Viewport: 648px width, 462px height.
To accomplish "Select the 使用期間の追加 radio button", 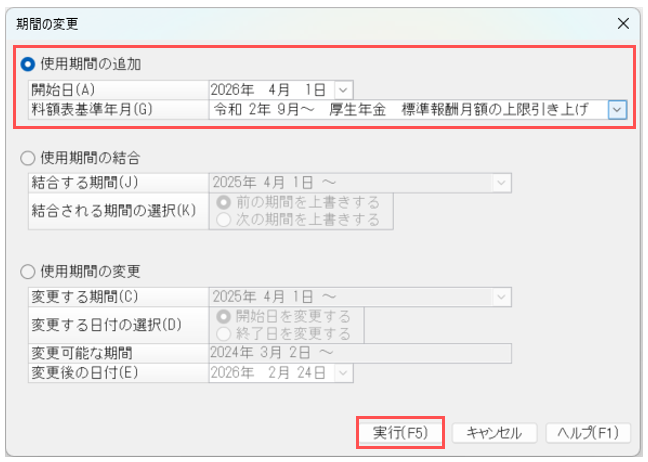I will [x=28, y=64].
